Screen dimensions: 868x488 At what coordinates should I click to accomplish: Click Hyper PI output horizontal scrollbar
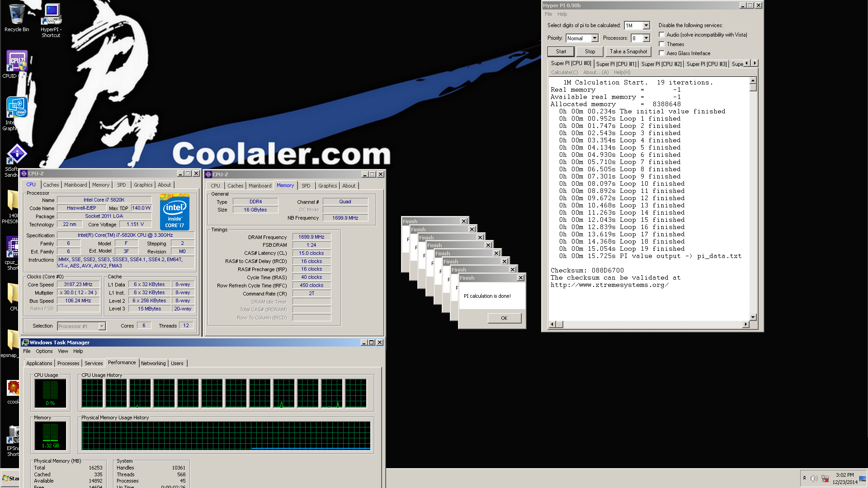click(x=648, y=324)
